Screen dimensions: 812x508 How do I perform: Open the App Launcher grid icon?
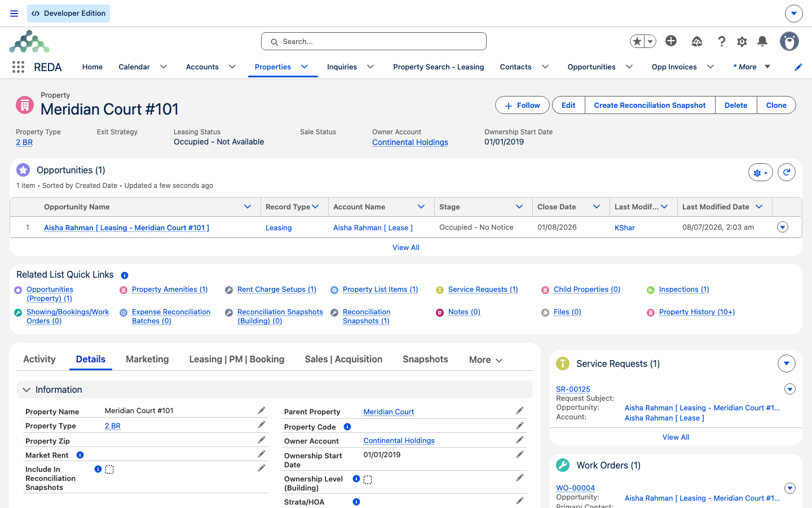[18, 67]
